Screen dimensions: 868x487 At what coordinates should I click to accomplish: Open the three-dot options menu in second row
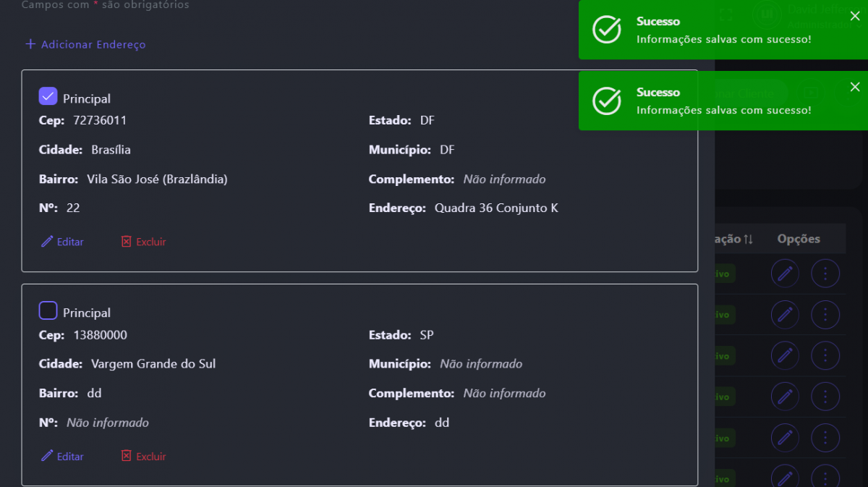pyautogui.click(x=825, y=315)
